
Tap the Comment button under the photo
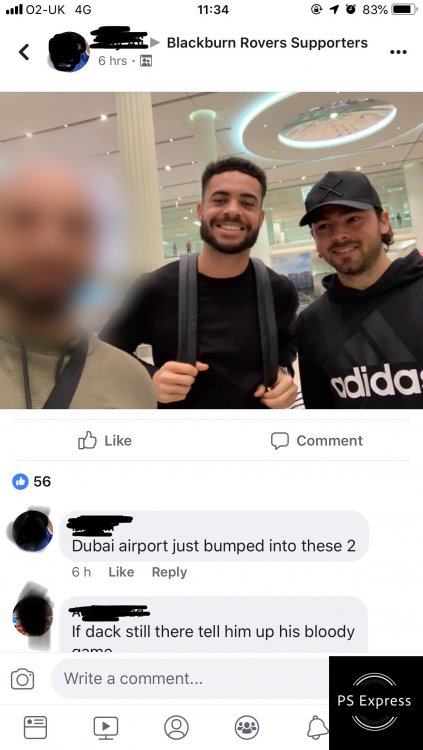317,441
